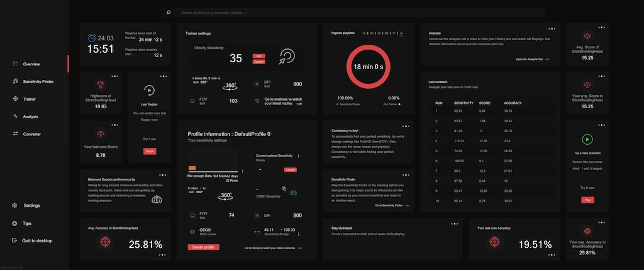
Task: Click into the Search anything field
Action: click(360, 13)
